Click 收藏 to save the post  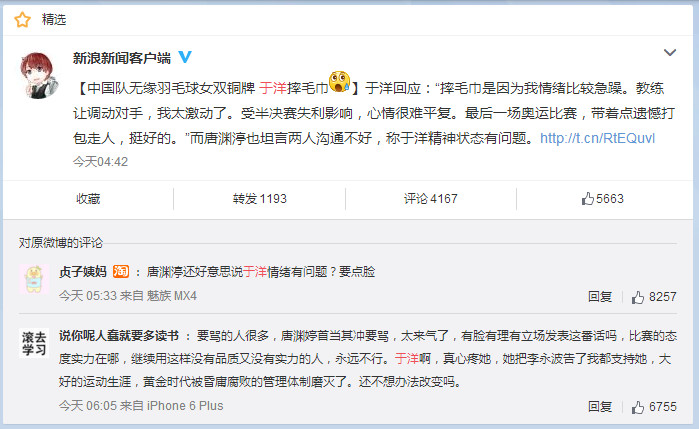(88, 199)
